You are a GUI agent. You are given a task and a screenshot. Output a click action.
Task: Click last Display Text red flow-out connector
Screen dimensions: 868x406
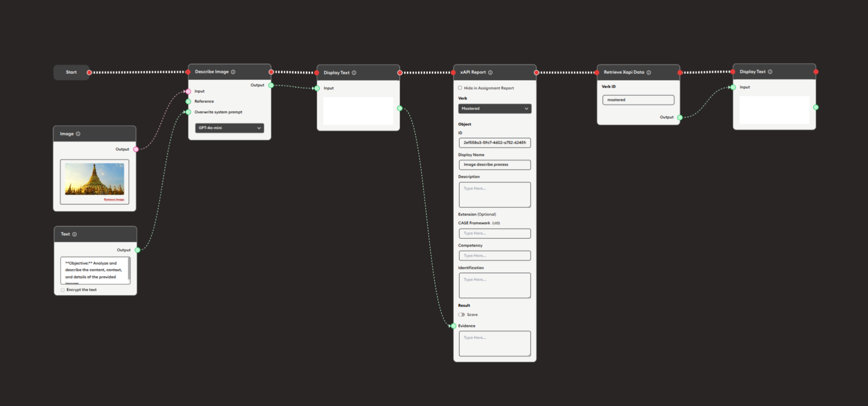[816, 72]
